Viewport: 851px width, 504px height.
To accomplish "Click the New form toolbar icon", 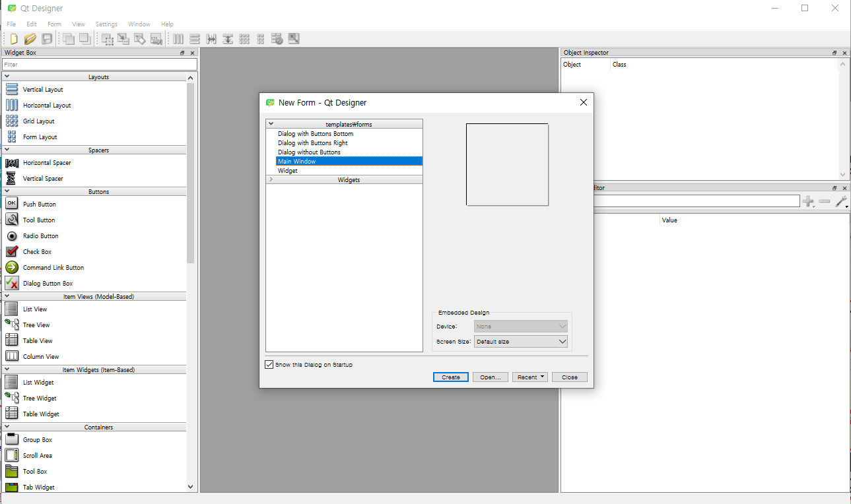I will click(x=14, y=39).
